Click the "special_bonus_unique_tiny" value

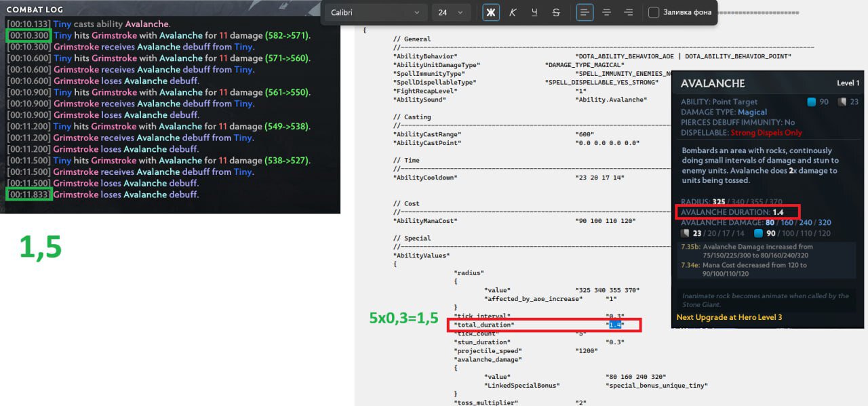point(658,386)
